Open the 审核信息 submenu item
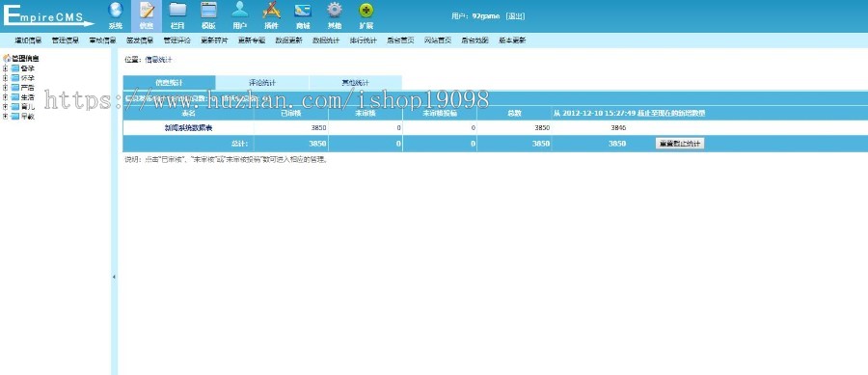 (102, 40)
